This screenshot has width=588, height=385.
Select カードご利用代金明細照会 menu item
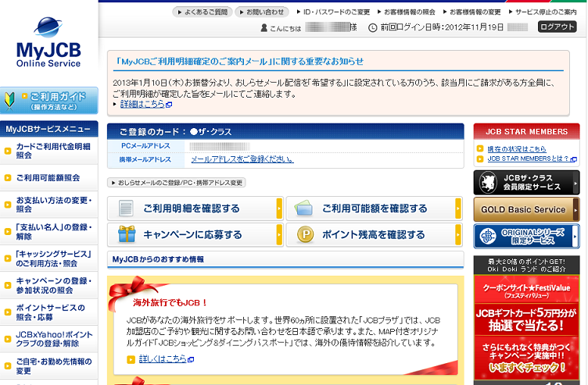tap(49, 151)
